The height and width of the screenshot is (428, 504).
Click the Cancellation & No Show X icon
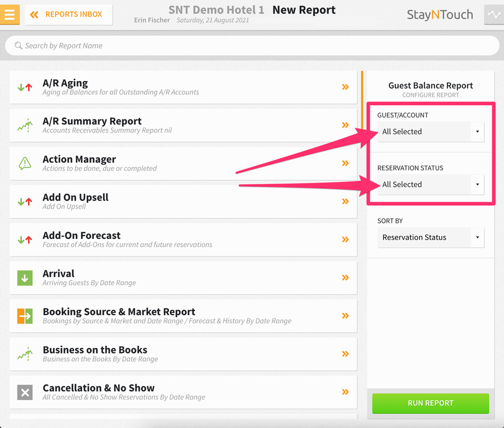click(x=25, y=392)
